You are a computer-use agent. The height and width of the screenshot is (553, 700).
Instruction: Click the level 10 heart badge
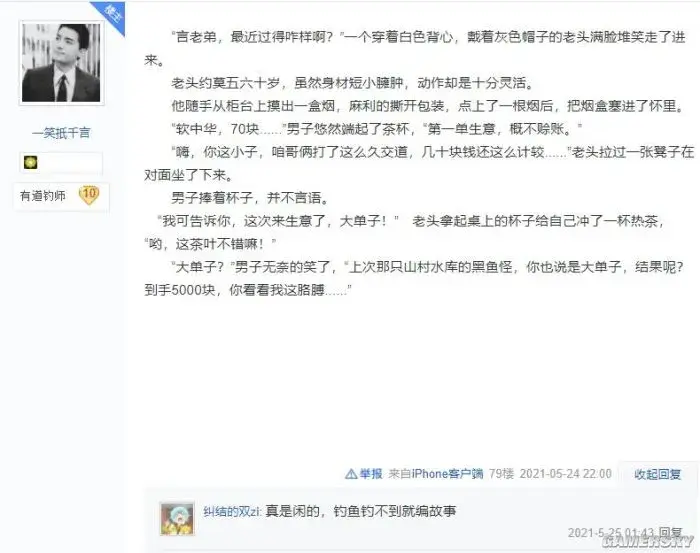pos(89,195)
